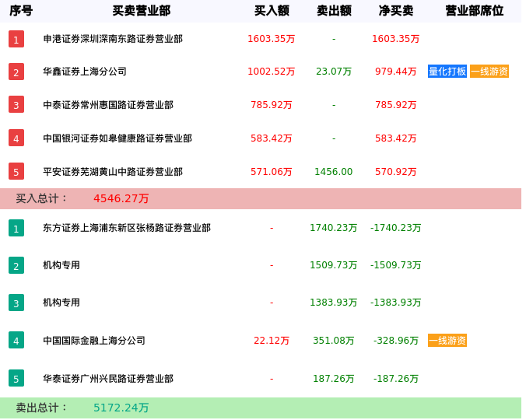Select buy amount 785.92万 in 买入额 column

pos(272,105)
